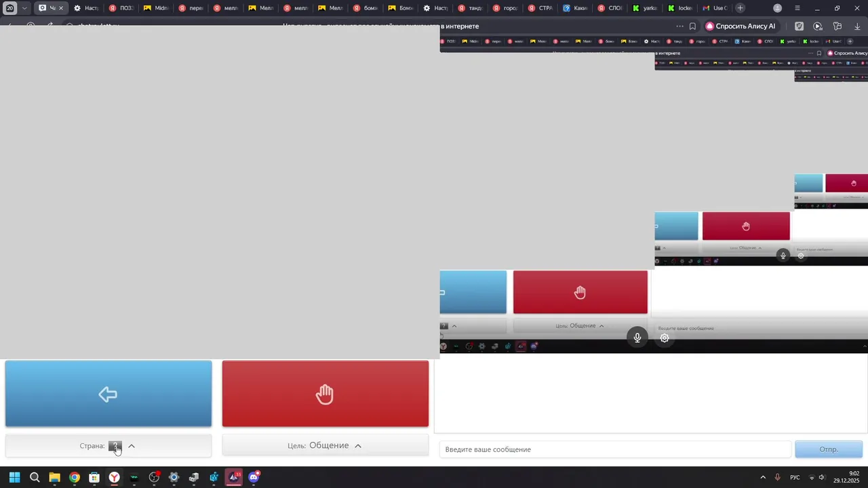Open the green waveform taskbar app
Image resolution: width=868 pixels, height=488 pixels.
[134, 477]
